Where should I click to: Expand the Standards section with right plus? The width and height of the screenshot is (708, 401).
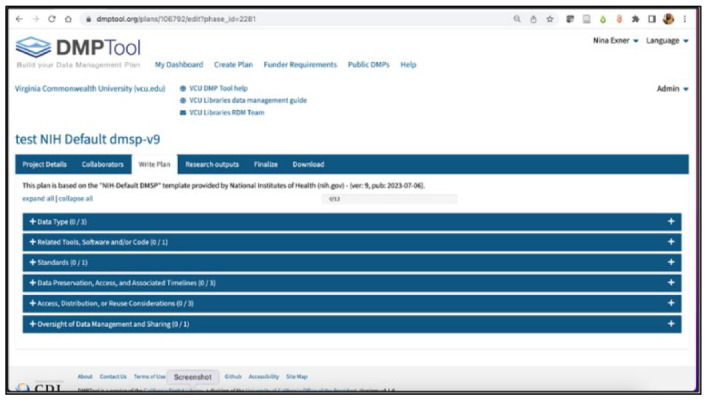point(671,262)
